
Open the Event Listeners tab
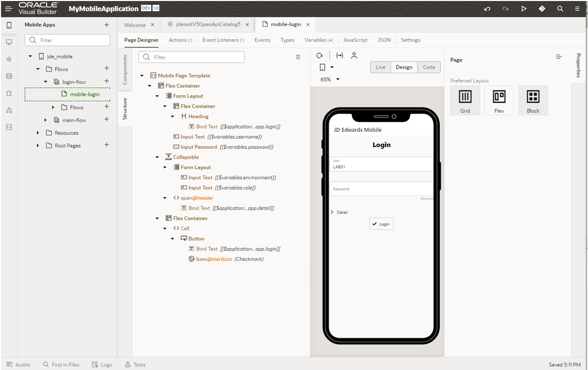[x=223, y=40]
